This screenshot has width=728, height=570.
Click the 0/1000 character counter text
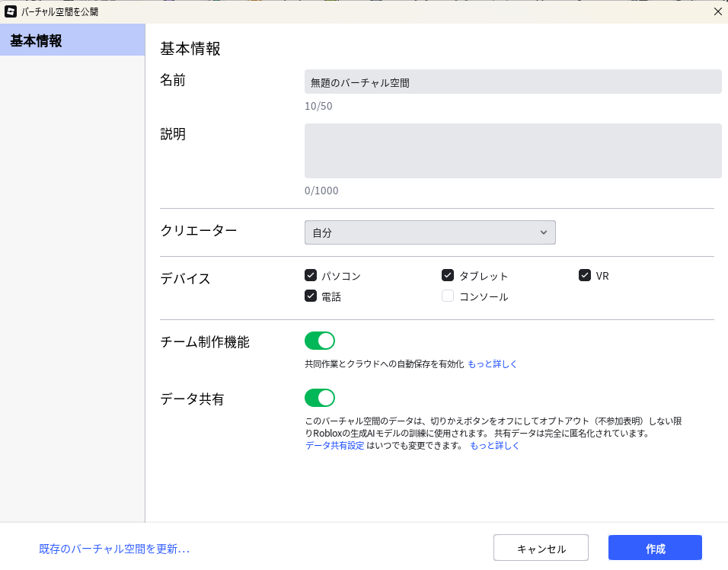pos(321,191)
